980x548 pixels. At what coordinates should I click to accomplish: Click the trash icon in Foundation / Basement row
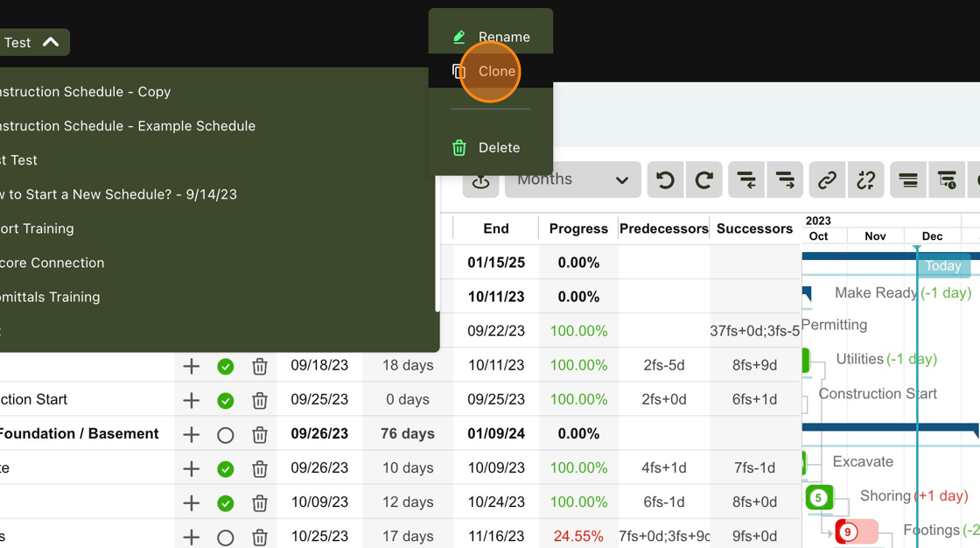coord(260,434)
